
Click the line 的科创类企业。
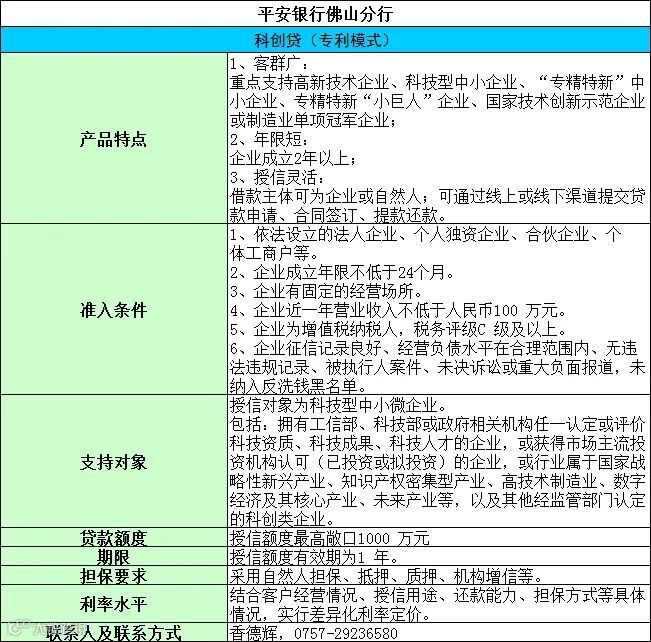point(282,519)
